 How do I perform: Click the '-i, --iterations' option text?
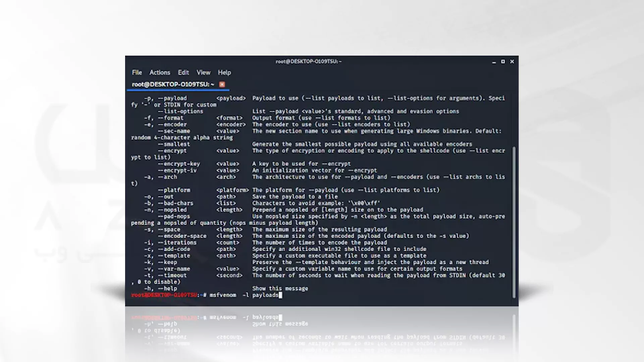(x=170, y=243)
